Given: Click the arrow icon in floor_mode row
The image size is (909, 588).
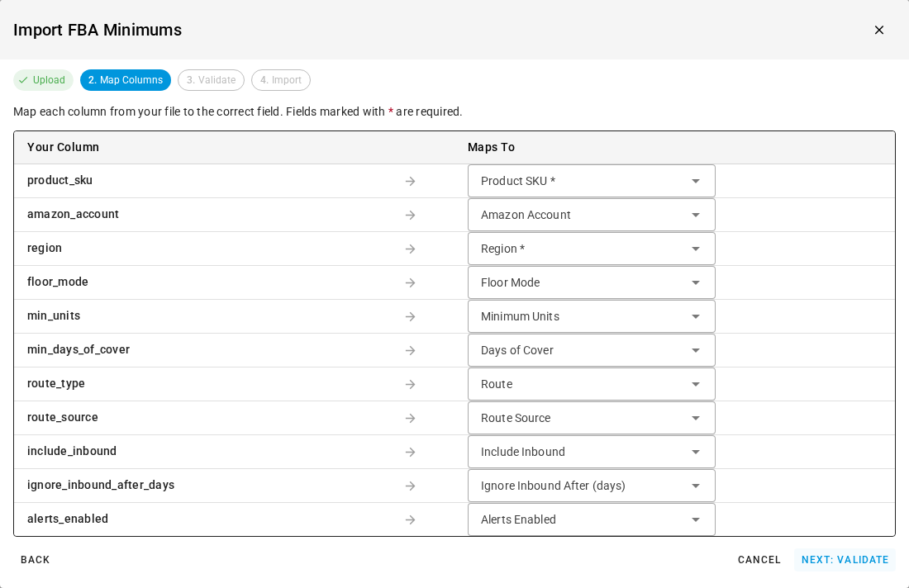Looking at the screenshot, I should click(x=411, y=282).
